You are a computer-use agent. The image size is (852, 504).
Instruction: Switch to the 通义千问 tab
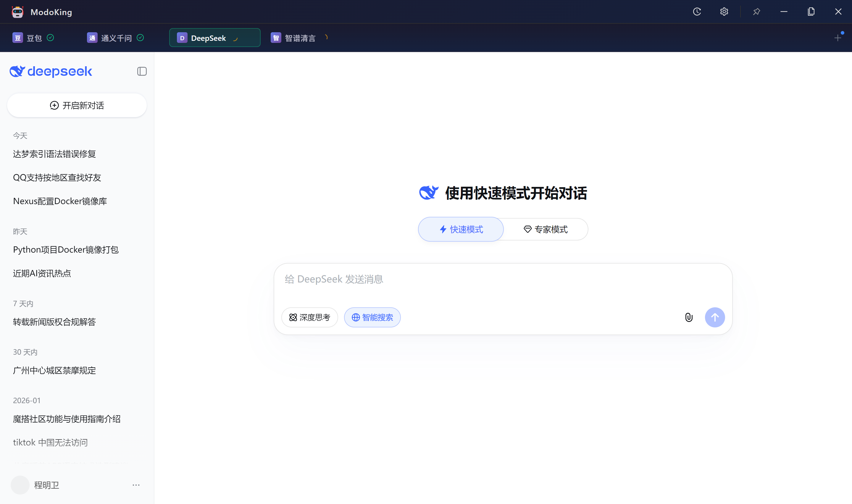click(x=116, y=38)
